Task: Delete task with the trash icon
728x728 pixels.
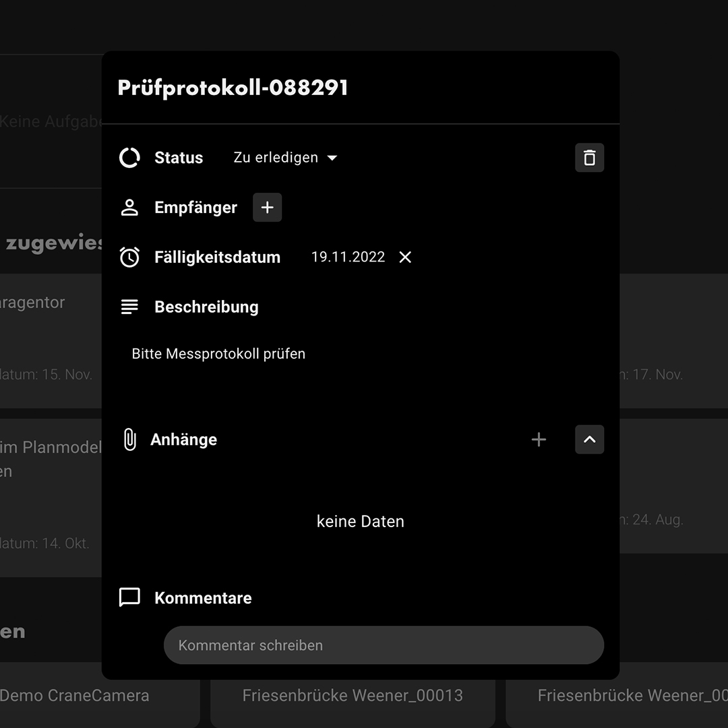Action: tap(589, 158)
